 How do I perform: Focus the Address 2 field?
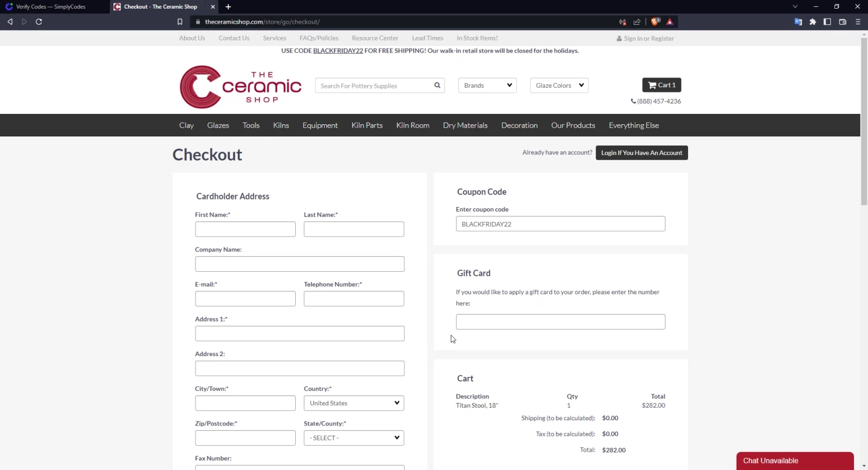[300, 368]
